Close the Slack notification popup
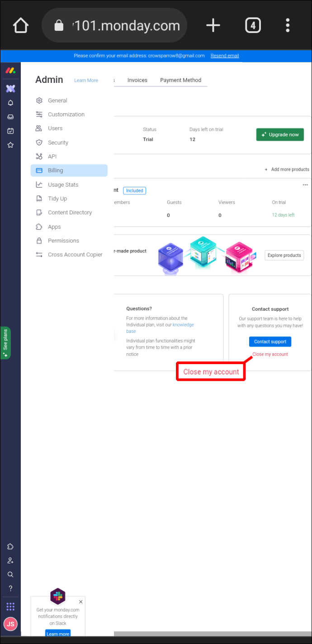This screenshot has width=312, height=644. [81, 602]
